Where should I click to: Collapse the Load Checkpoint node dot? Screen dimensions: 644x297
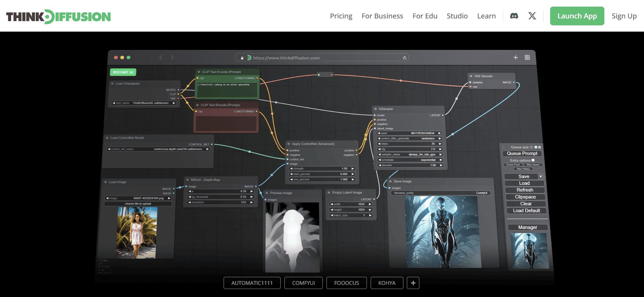[x=112, y=84]
